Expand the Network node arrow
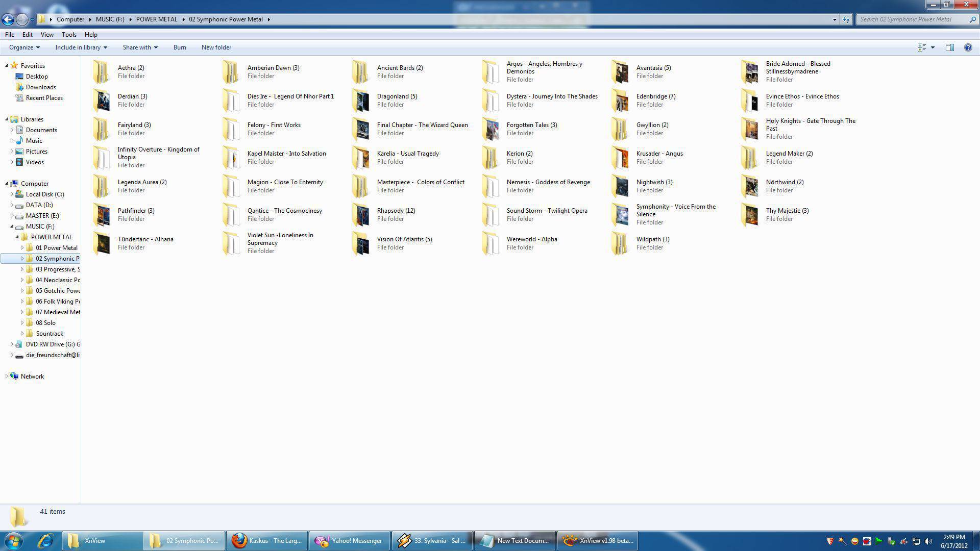 7,377
